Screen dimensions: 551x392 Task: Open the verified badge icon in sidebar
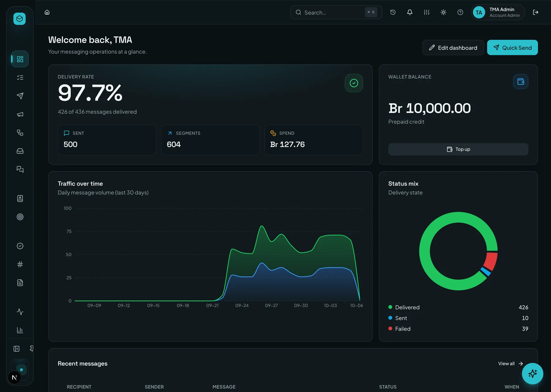pyautogui.click(x=20, y=246)
